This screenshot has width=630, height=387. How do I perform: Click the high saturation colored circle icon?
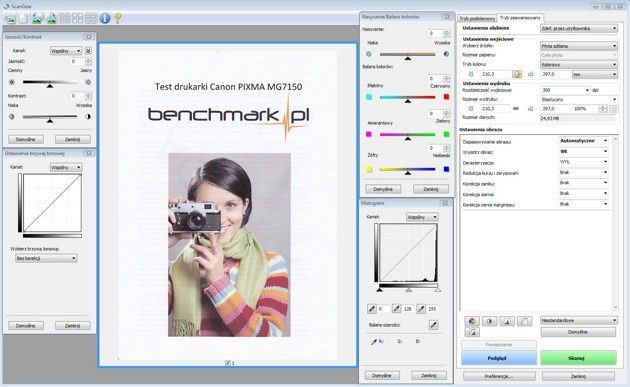(x=446, y=54)
